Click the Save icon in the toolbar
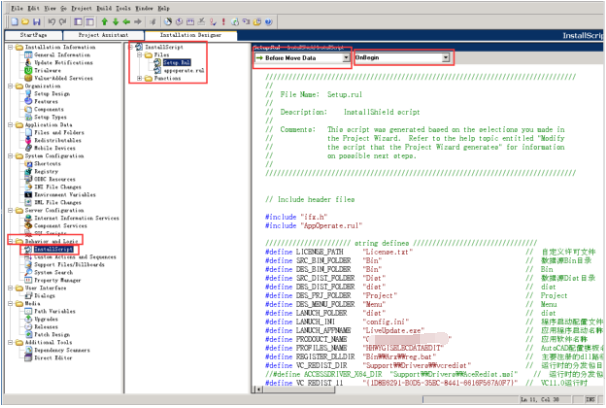Image resolution: width=606 pixels, height=408 pixels. (x=37, y=20)
